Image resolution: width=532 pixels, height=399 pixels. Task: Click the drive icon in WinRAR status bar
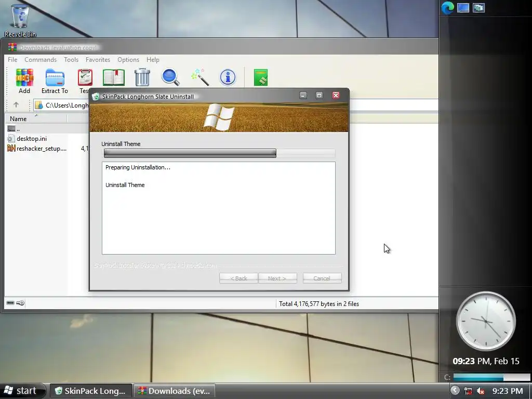point(10,303)
